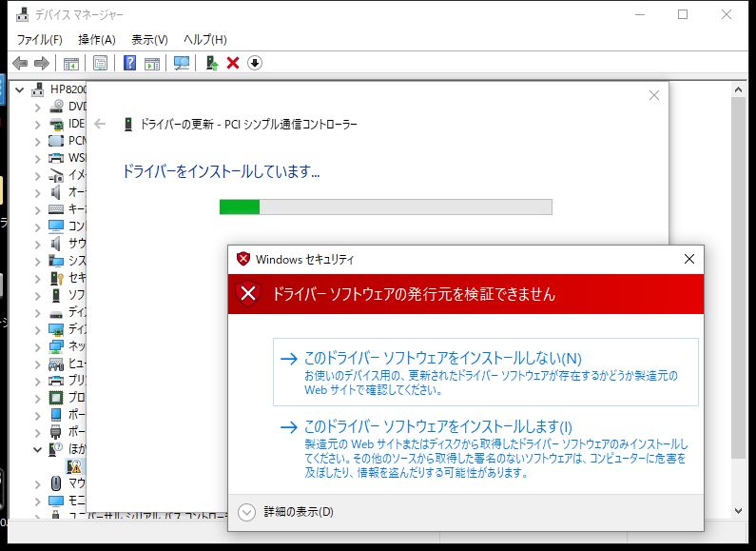756x551 pixels.
Task: Expand the DVD drives node
Action: (38, 107)
